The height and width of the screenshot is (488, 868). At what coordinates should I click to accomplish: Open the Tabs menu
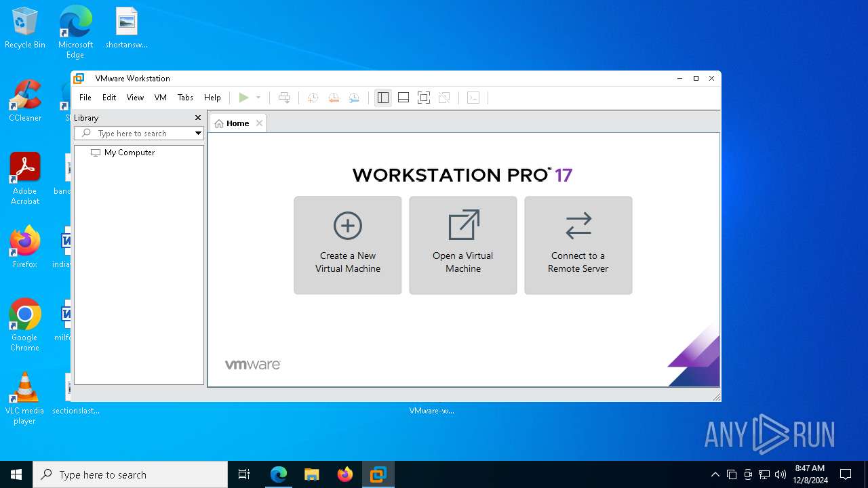coord(185,98)
